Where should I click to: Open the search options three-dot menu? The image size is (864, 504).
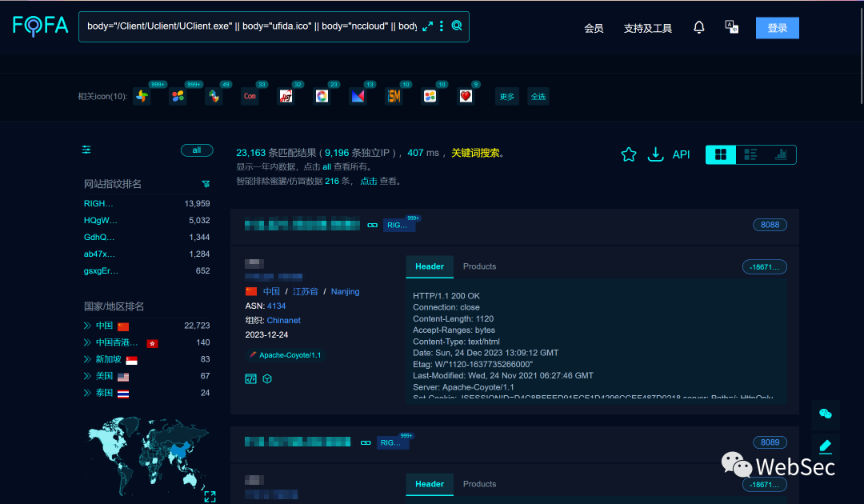(442, 26)
